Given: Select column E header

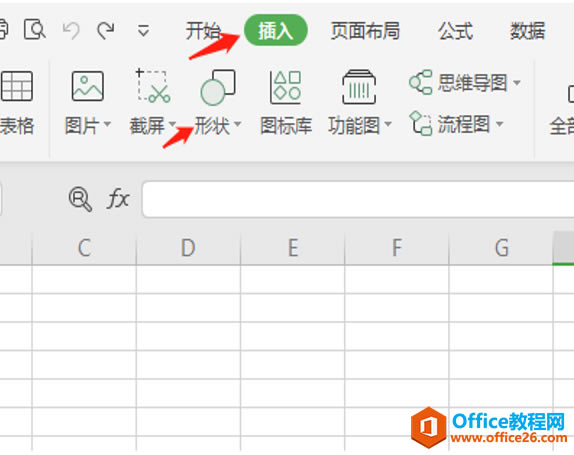Looking at the screenshot, I should click(292, 248).
